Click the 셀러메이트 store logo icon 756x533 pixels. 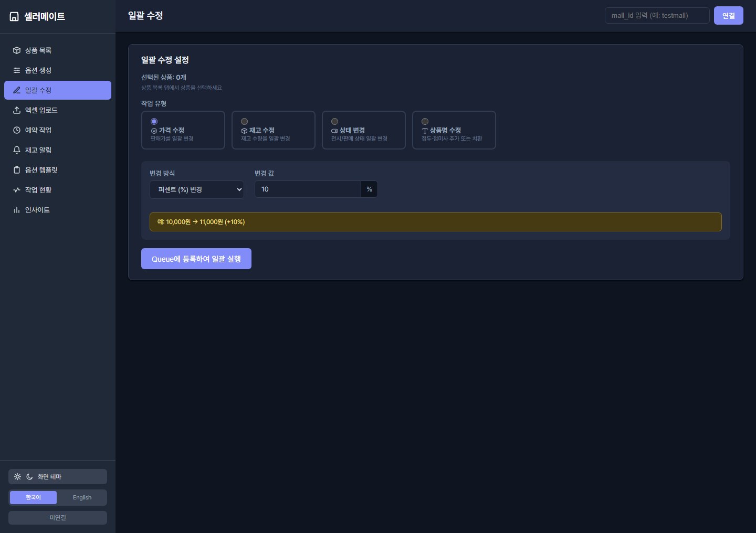[14, 17]
